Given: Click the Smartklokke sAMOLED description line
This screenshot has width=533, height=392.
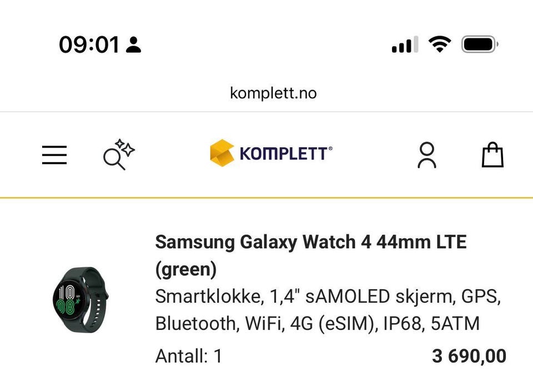Looking at the screenshot, I should pos(328,296).
